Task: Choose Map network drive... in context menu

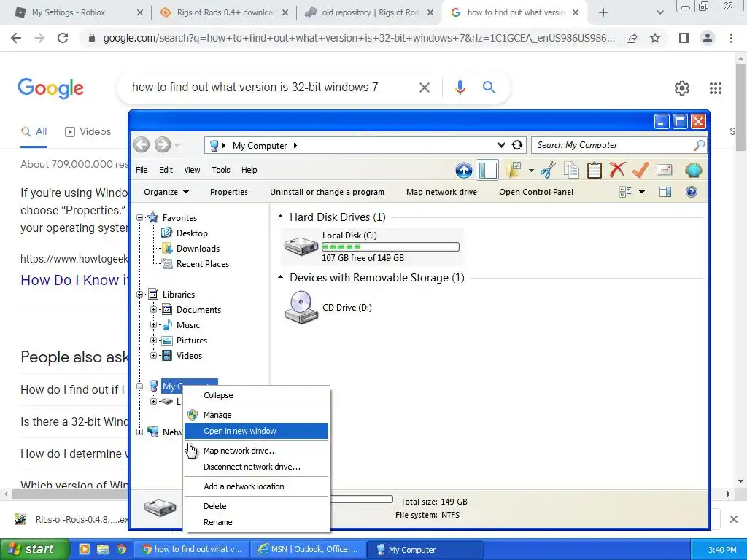Action: 256,451
